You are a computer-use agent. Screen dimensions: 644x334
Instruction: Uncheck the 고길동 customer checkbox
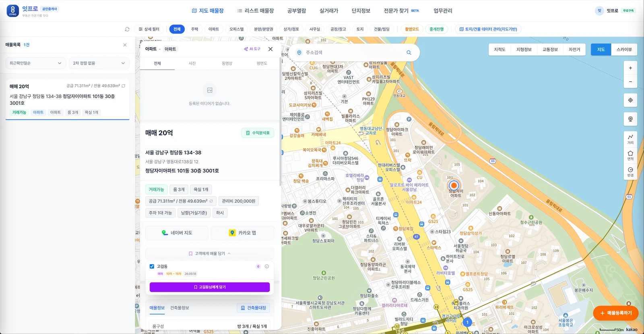152,266
